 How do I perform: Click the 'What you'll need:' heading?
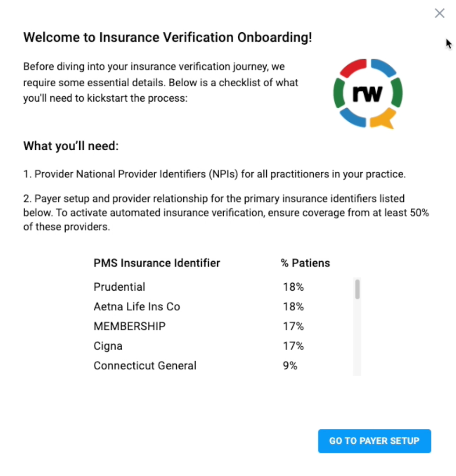pos(71,146)
